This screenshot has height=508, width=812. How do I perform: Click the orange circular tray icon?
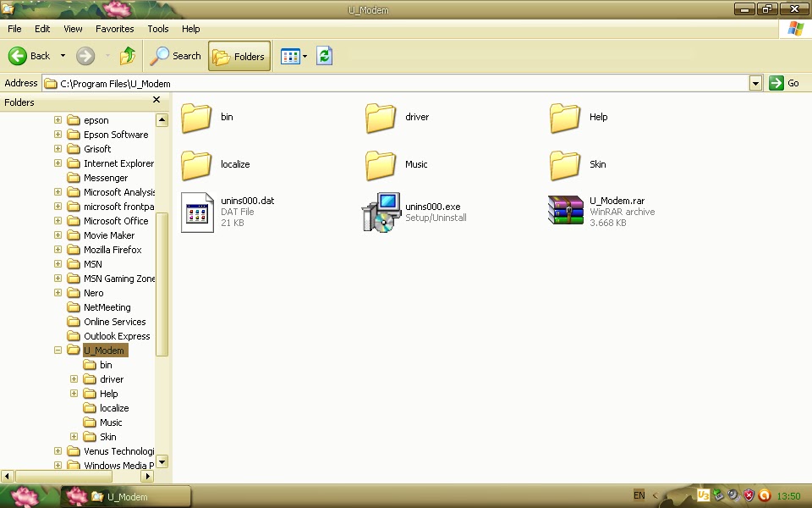pos(765,495)
